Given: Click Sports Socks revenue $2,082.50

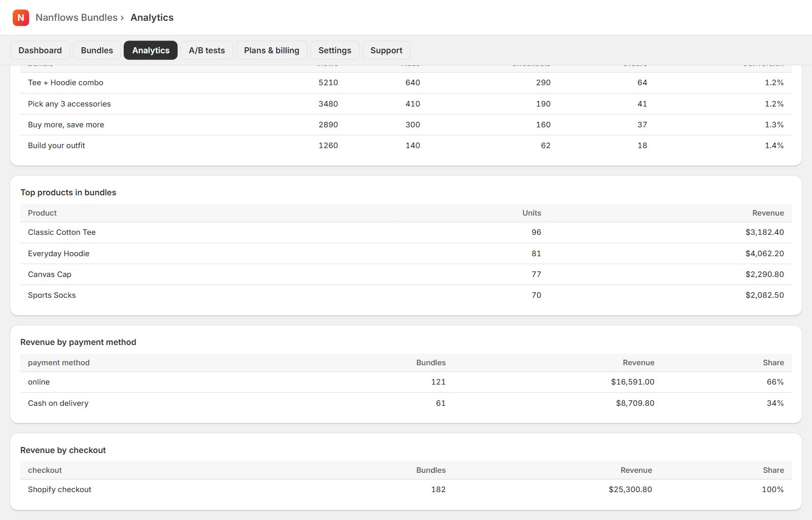Looking at the screenshot, I should pos(765,295).
